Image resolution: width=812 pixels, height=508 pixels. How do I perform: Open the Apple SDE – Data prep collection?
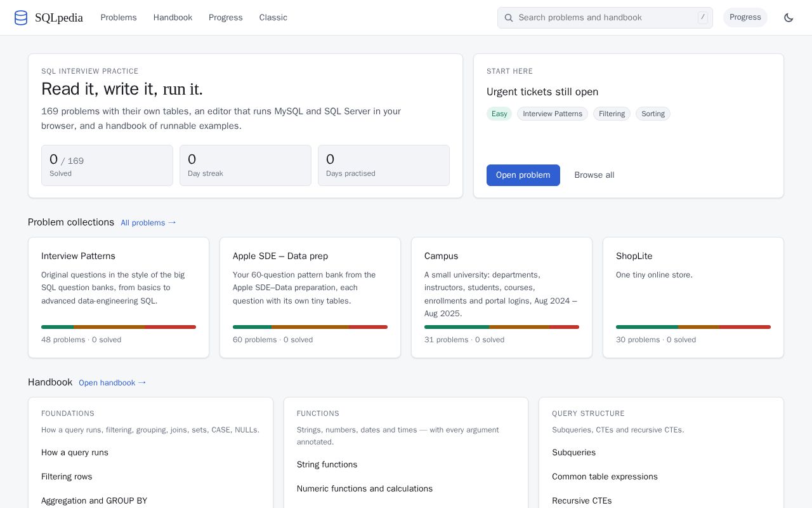(x=310, y=298)
